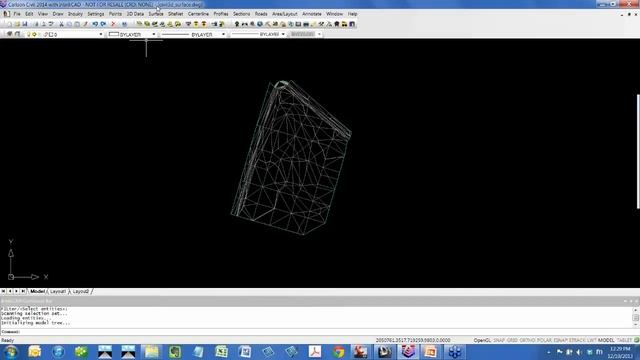Image resolution: width=640 pixels, height=360 pixels.
Task: Expand the greyed print style dropdown
Action: tap(319, 34)
